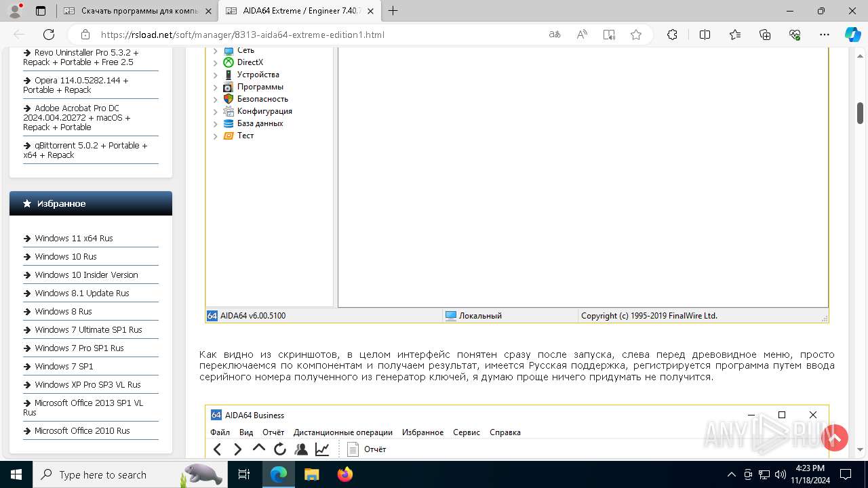Viewport: 868px width, 488px height.
Task: Click the graph icon in AIDA64 toolbar
Action: 322,449
